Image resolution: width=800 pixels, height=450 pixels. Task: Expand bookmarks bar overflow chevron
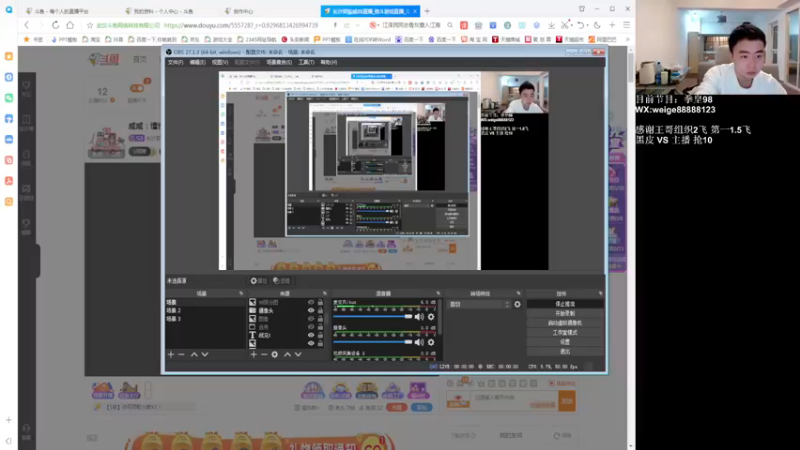pos(628,39)
